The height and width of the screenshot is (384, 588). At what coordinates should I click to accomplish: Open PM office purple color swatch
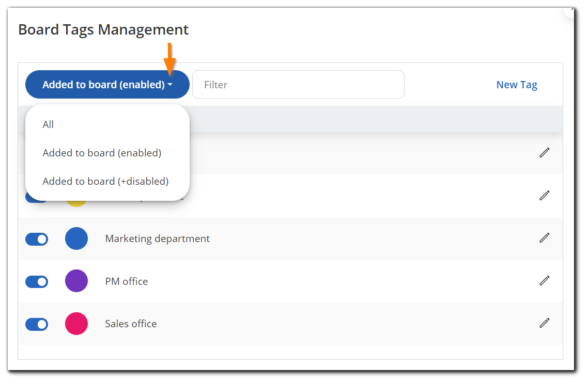[76, 281]
